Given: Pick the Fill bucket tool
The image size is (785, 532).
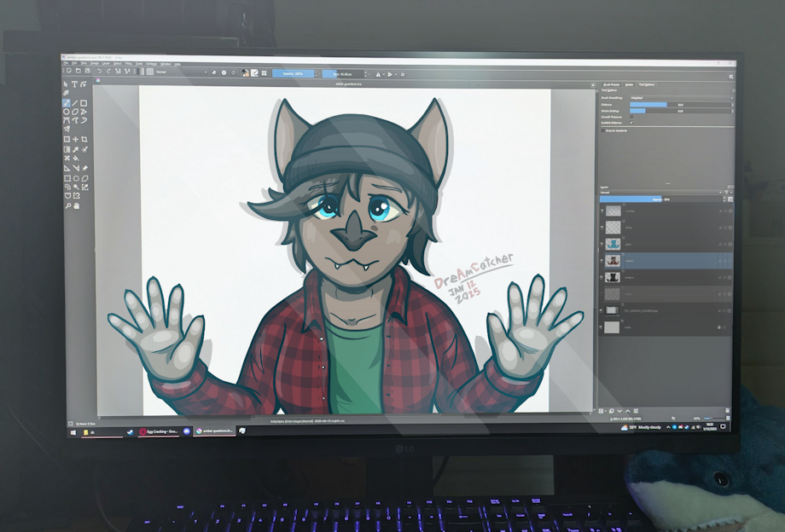Looking at the screenshot, I should 76,158.
